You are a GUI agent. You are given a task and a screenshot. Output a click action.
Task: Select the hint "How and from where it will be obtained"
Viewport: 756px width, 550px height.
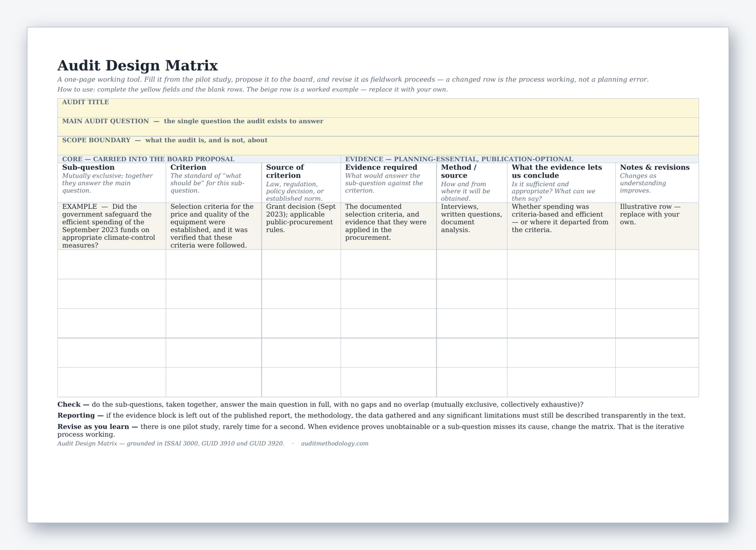click(x=465, y=192)
